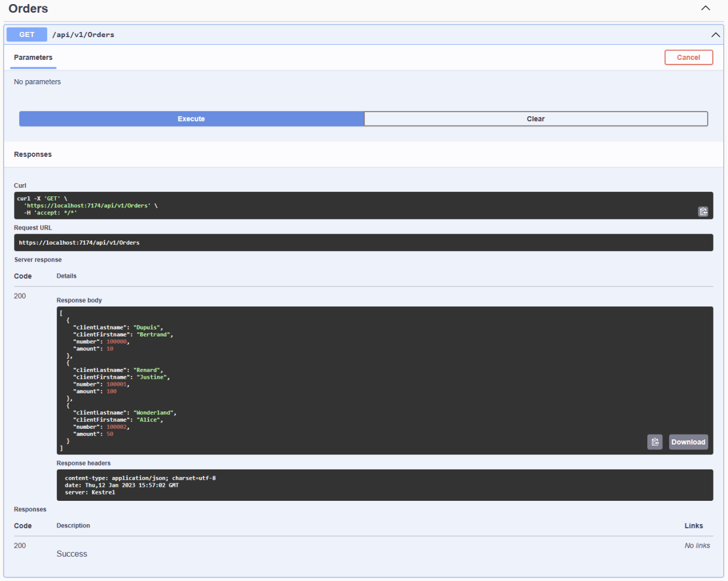Copy the response body to clipboard

(x=655, y=442)
